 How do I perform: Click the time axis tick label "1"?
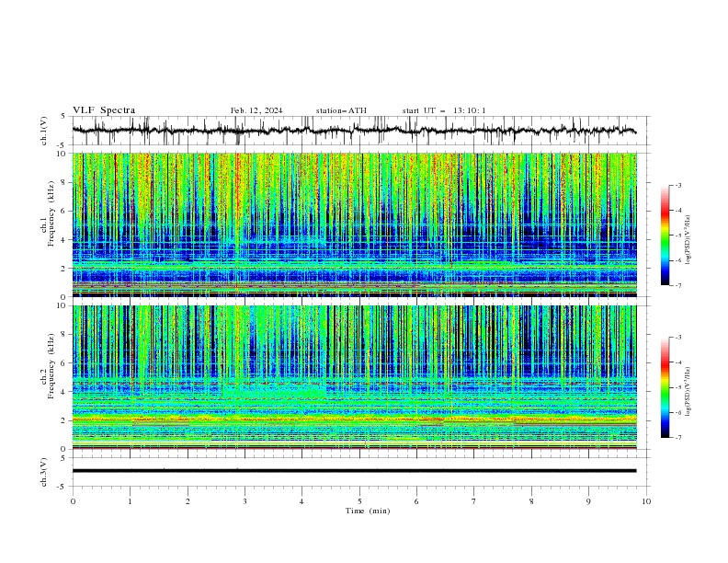pos(130,501)
